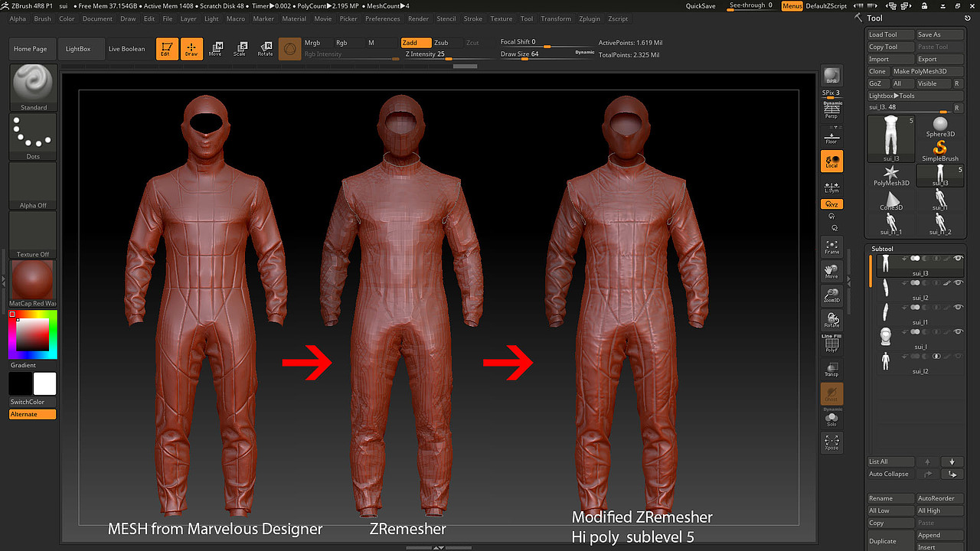Open the Preferences menu
The height and width of the screenshot is (551, 980).
(383, 18)
